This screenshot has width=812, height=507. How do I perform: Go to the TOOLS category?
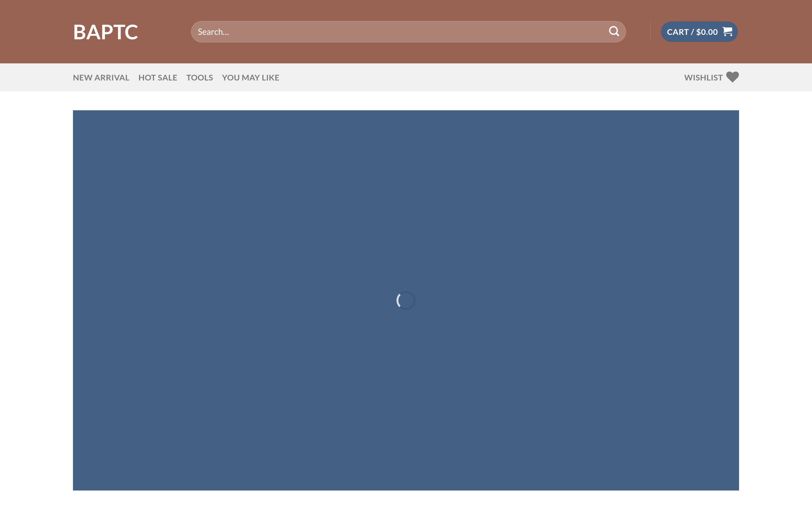pyautogui.click(x=199, y=77)
